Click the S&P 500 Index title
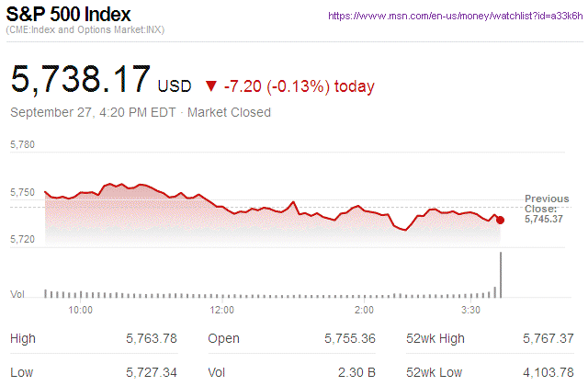This screenshot has height=386, width=588. 69,16
